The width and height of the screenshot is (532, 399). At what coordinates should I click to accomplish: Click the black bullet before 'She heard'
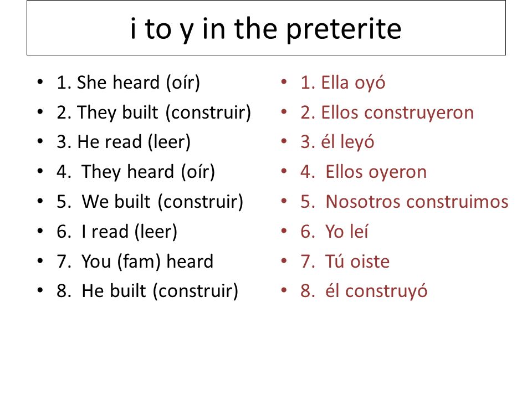[40, 82]
